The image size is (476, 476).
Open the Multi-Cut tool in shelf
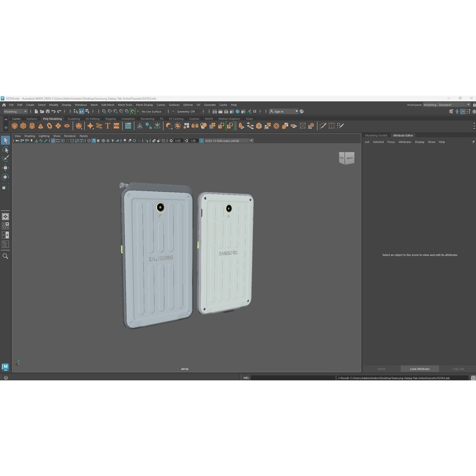(323, 126)
